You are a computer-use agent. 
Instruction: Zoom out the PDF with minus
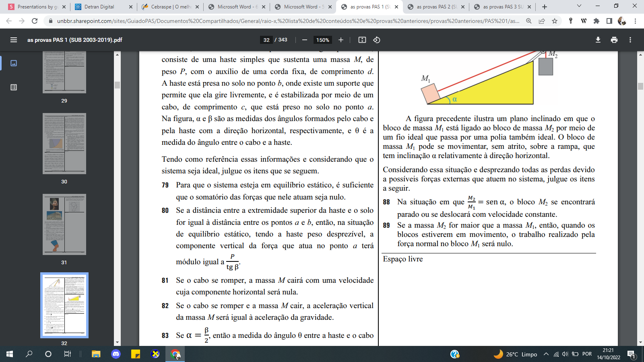pyautogui.click(x=305, y=40)
